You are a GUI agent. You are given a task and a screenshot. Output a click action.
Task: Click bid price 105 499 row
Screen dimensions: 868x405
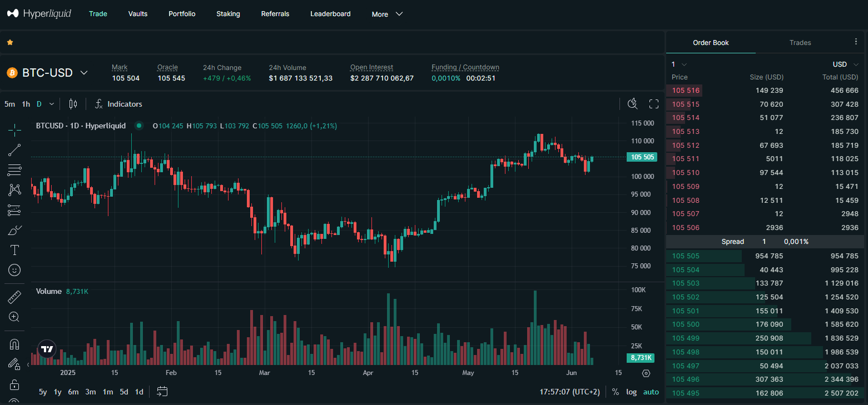(765, 338)
